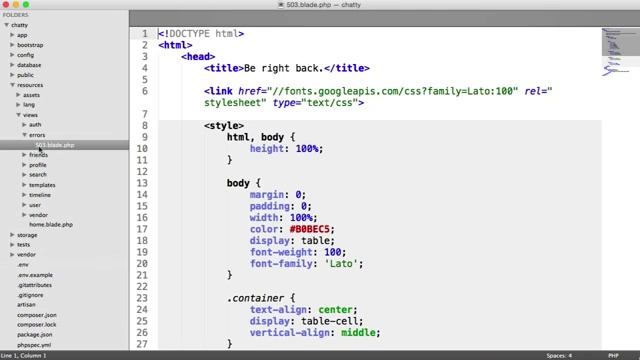Expand the public folder arrow
640x360 pixels.
(x=12, y=75)
